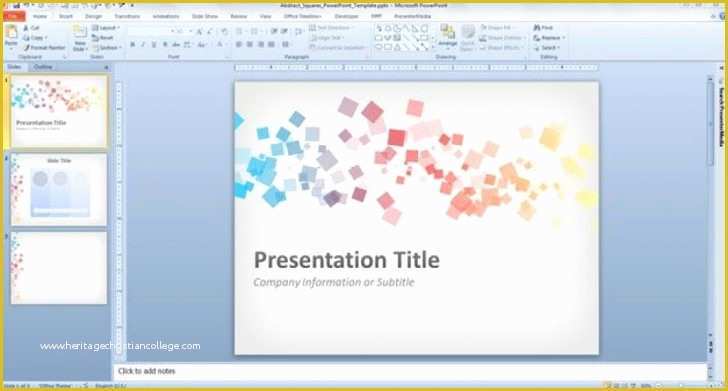Toggle Bold formatting
Viewport: 728px width, 391px height.
coord(133,45)
